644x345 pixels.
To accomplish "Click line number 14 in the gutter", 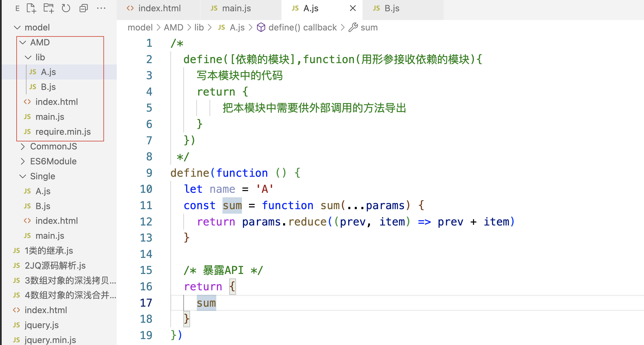I will pyautogui.click(x=146, y=254).
